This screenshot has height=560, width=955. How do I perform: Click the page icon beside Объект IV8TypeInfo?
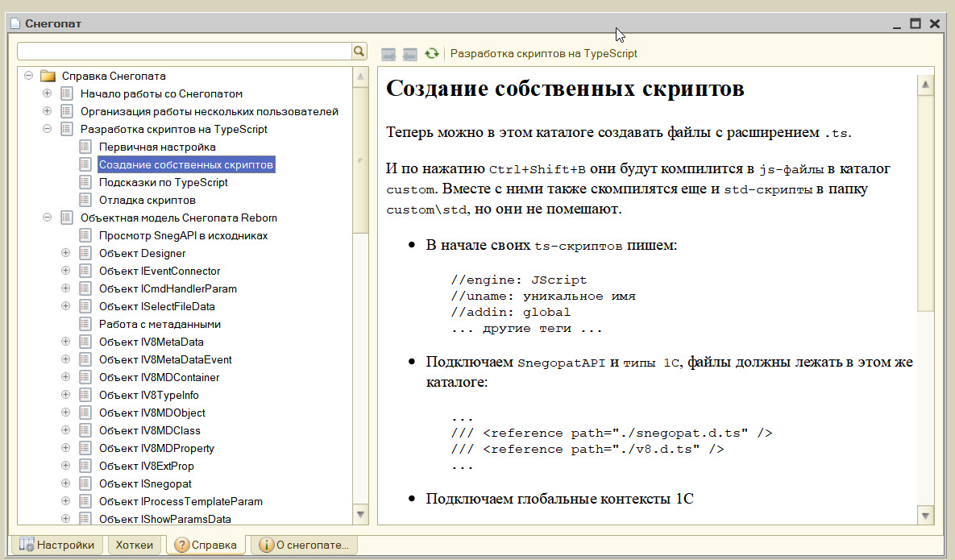coord(85,395)
